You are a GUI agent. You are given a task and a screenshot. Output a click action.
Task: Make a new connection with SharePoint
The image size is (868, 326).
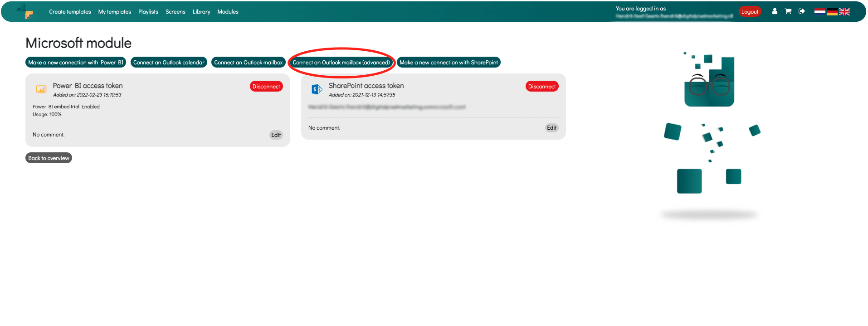[x=449, y=63]
